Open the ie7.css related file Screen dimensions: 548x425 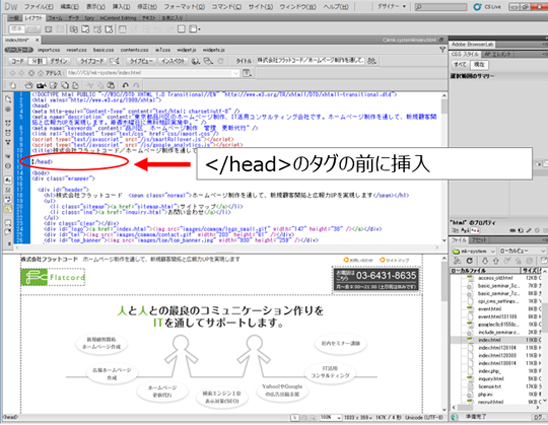pos(163,50)
